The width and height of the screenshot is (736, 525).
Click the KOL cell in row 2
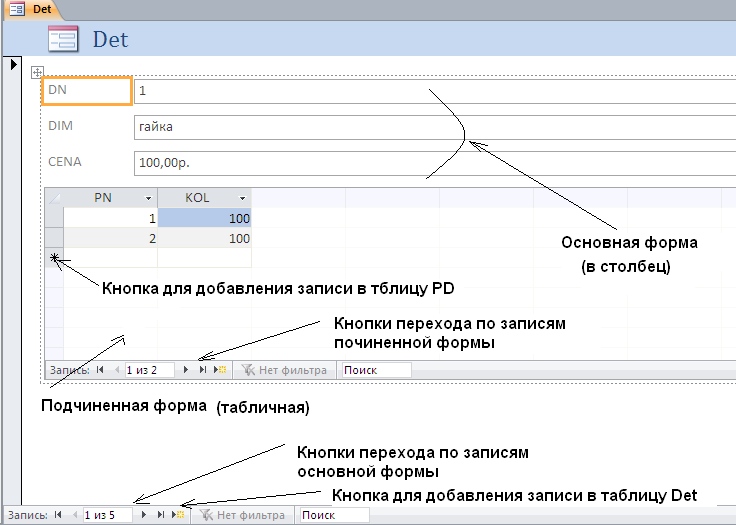pos(205,238)
